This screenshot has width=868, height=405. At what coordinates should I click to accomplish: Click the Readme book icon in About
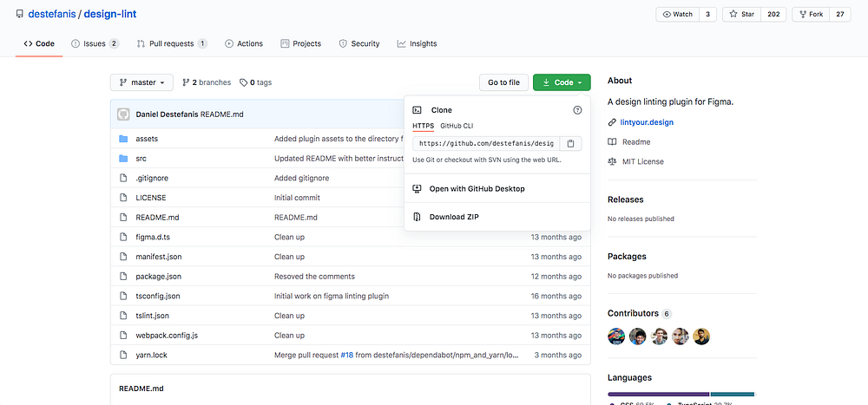coord(612,142)
